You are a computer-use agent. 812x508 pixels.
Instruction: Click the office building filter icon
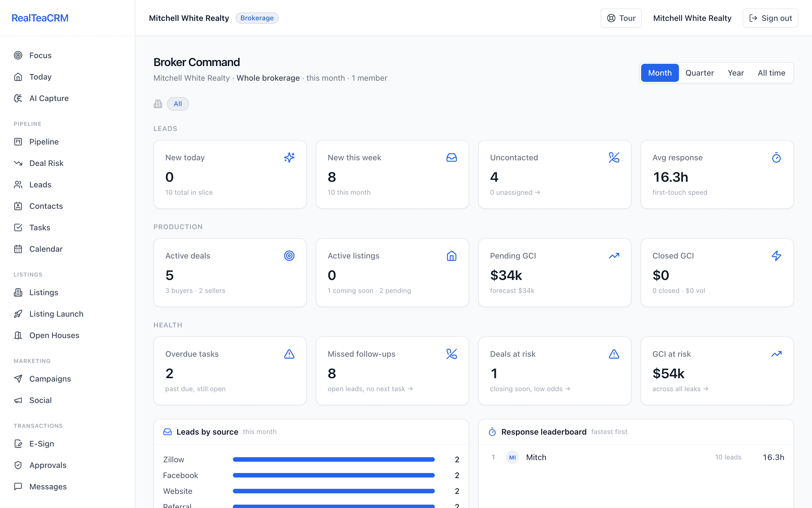tap(158, 104)
